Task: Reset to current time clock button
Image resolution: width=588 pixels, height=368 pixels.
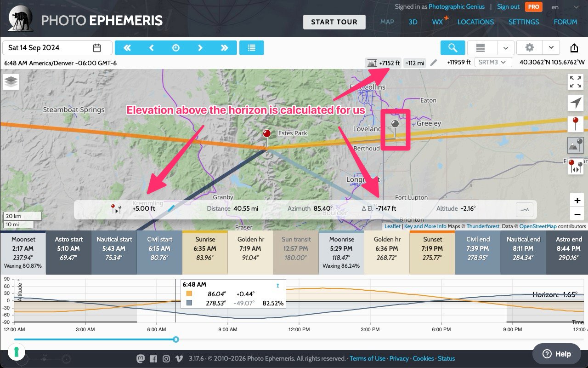Action: [176, 48]
